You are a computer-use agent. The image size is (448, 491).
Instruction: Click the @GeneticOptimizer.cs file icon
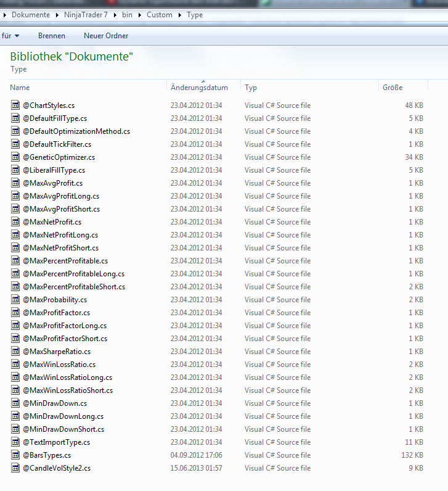(x=15, y=157)
